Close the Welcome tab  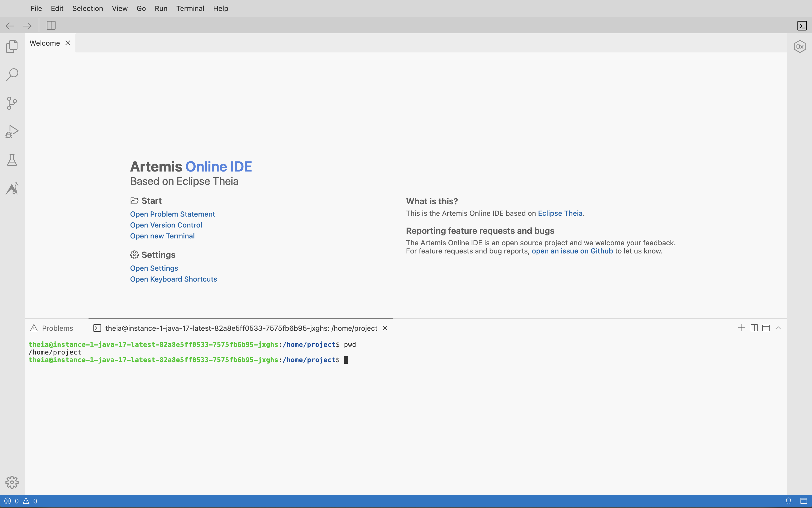point(67,43)
